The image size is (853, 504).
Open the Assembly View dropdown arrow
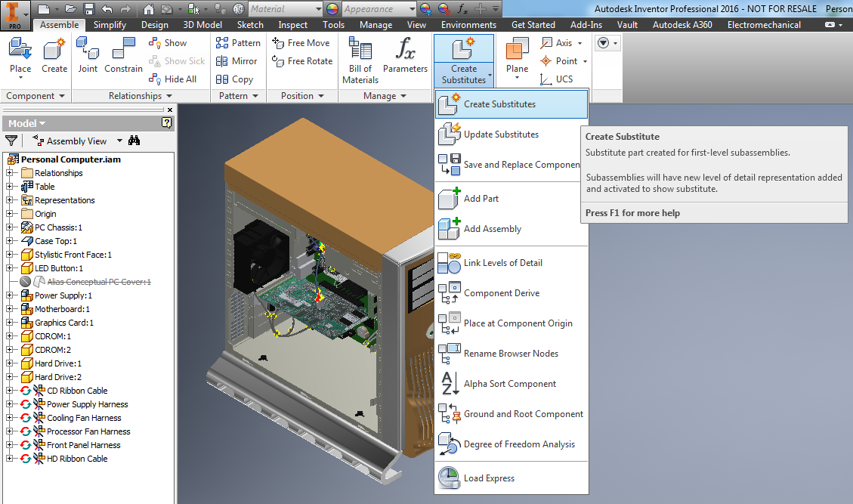pos(119,141)
